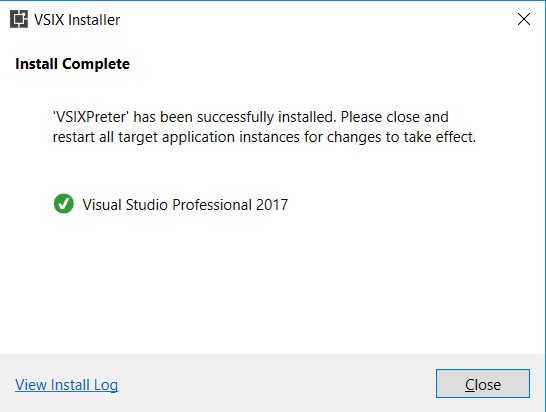546x412 pixels.
Task: Click the "changes to take effect" phrase
Action: [401, 137]
